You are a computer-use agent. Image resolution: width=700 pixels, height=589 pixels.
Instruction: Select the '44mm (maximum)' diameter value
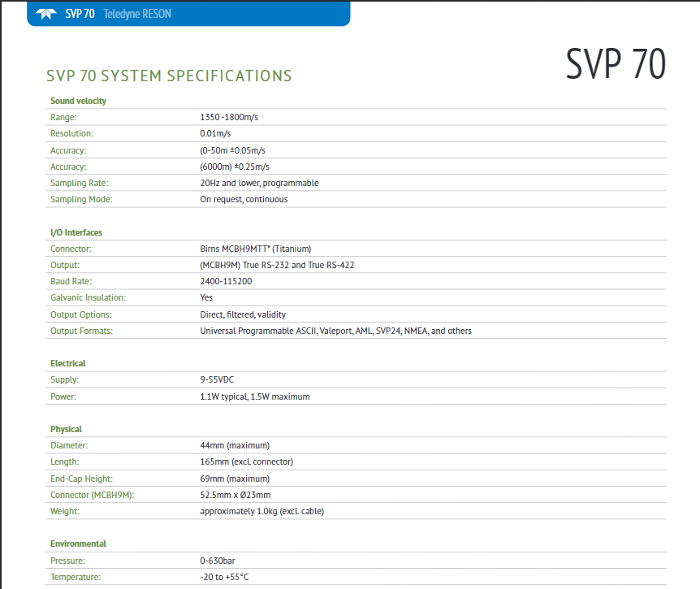235,445
